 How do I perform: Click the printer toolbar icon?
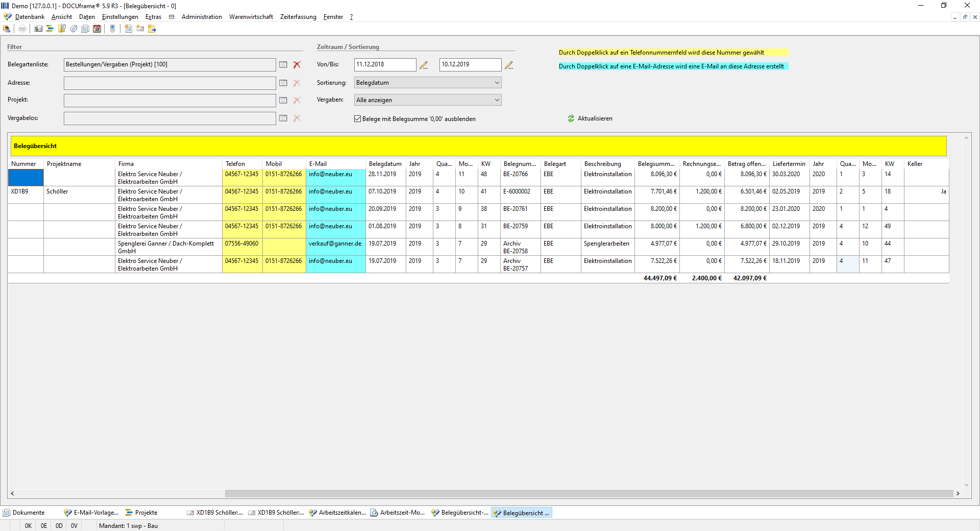(22, 29)
